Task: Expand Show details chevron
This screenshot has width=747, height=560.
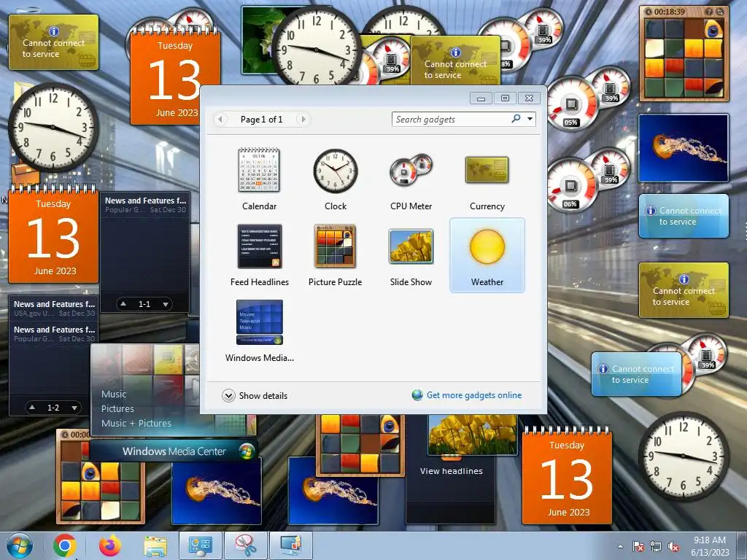Action: [228, 396]
